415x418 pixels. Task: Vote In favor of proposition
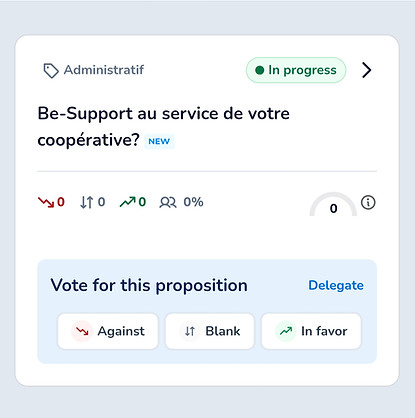311,331
